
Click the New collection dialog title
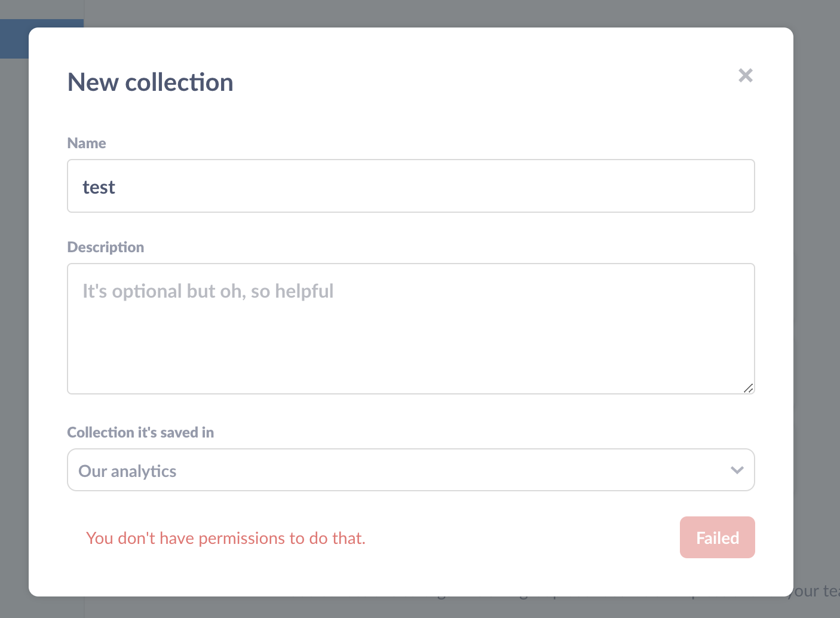click(x=150, y=82)
